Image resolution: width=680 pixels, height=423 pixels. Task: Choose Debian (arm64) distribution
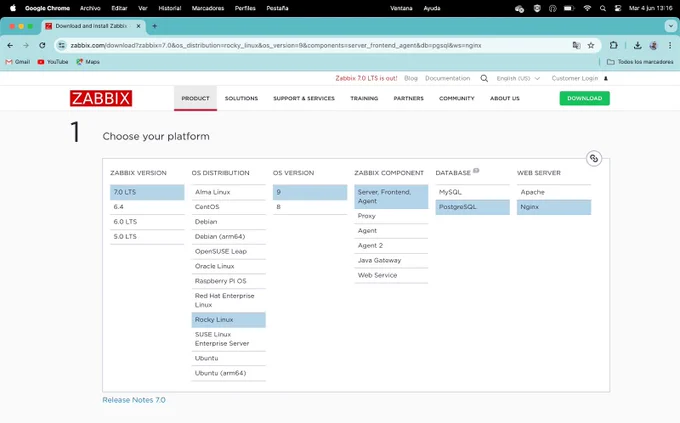[229, 236]
